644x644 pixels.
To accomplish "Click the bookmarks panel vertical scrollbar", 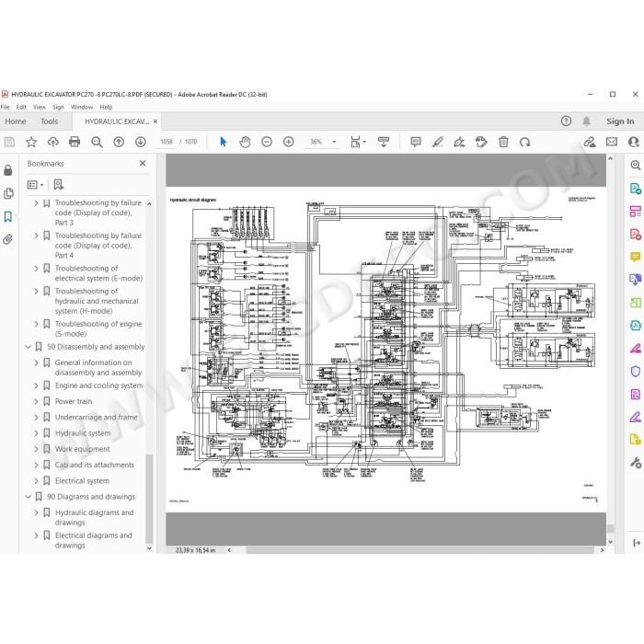I will 149,499.
